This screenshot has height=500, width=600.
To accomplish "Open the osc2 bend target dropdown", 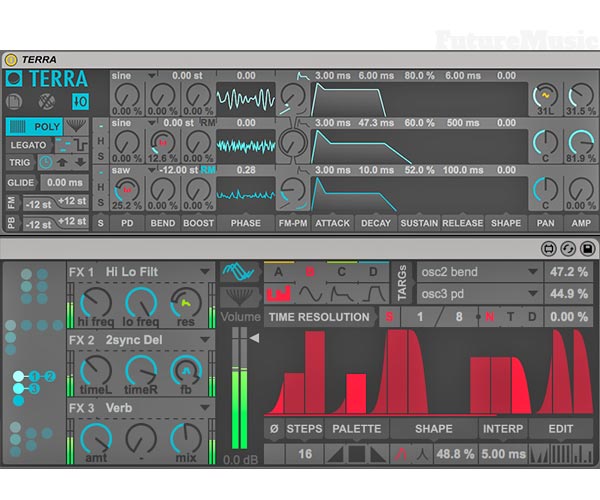I will click(479, 272).
